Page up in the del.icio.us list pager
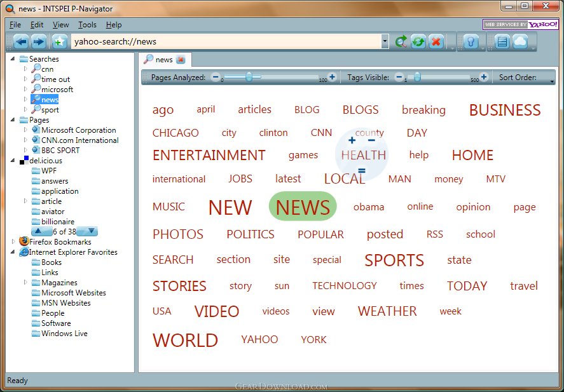Image resolution: width=564 pixels, height=392 pixels. point(39,231)
